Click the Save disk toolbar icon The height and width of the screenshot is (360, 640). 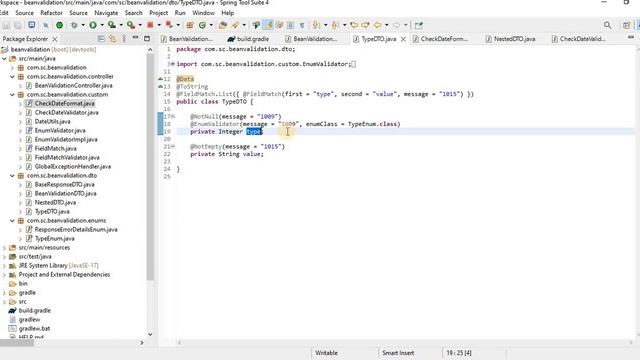click(x=6, y=25)
